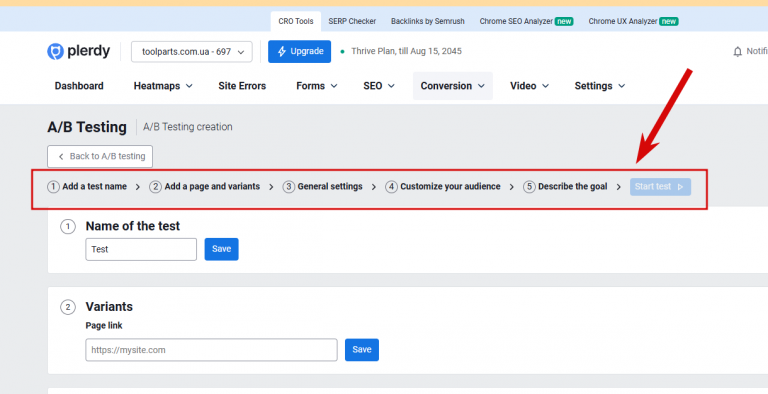Click the Name of the test heading
Image resolution: width=768 pixels, height=394 pixels.
point(133,226)
